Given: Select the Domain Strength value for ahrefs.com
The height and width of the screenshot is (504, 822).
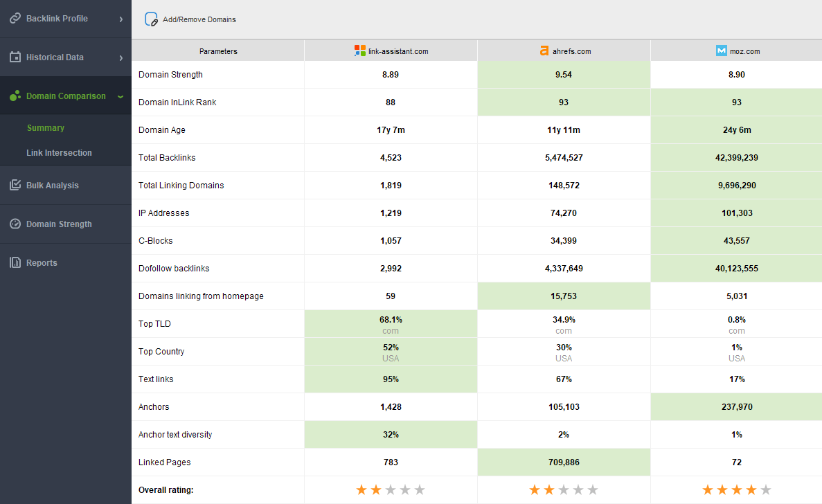Looking at the screenshot, I should coord(564,75).
